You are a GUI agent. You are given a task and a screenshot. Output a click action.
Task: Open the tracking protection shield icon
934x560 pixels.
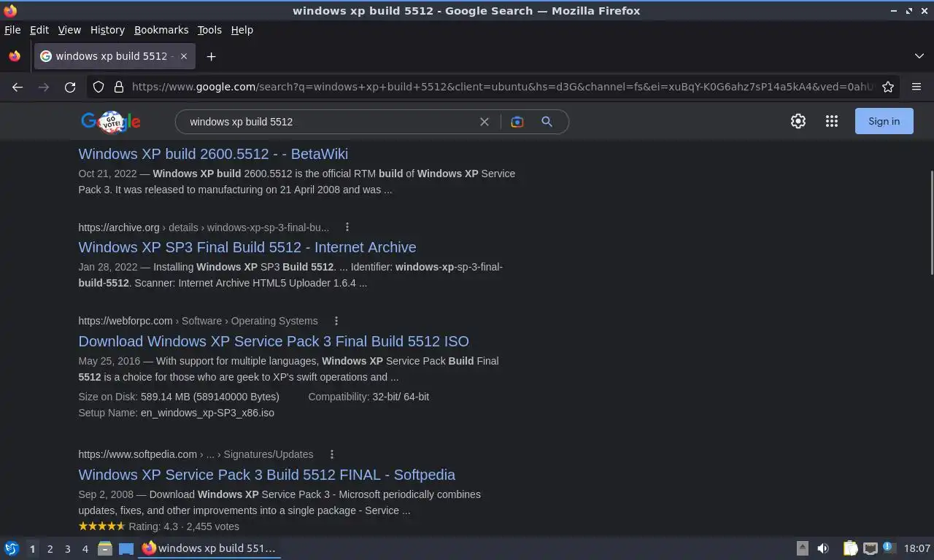click(x=99, y=87)
